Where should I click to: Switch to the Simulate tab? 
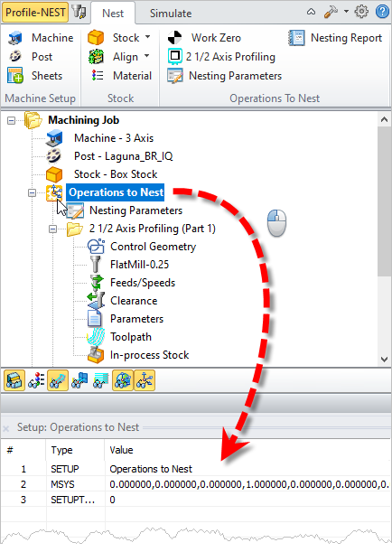tap(171, 14)
